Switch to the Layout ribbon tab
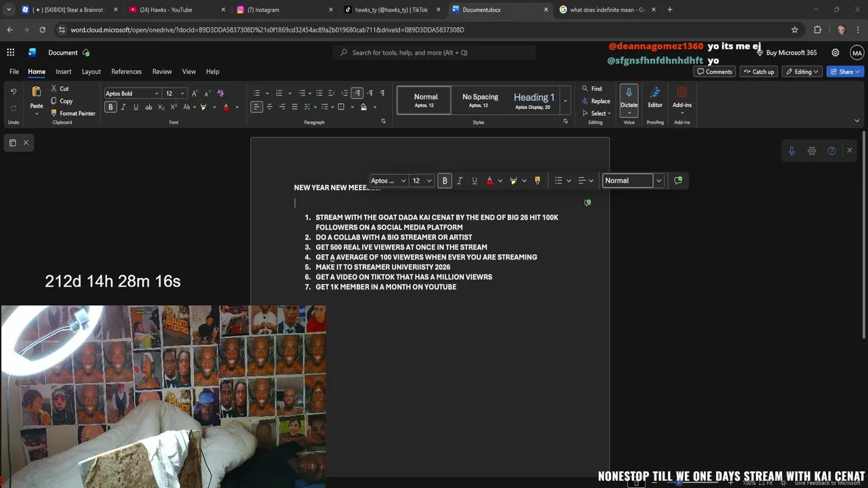The height and width of the screenshot is (488, 868). [91, 71]
